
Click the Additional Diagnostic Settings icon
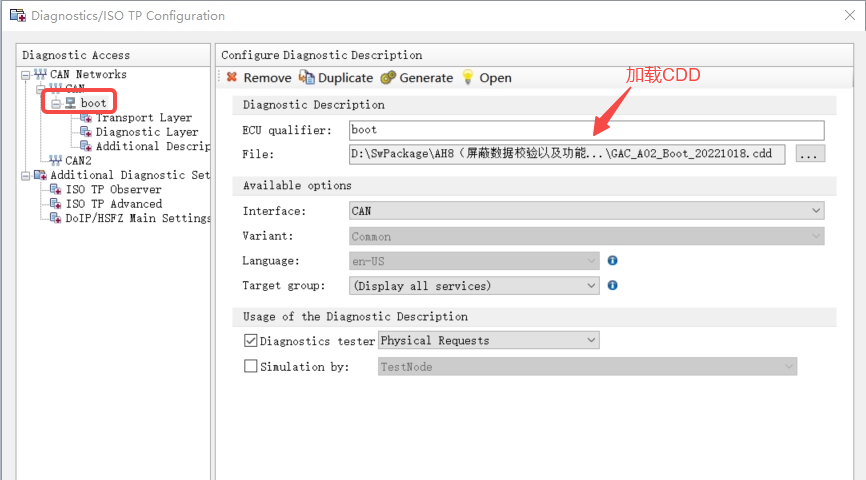pyautogui.click(x=40, y=175)
